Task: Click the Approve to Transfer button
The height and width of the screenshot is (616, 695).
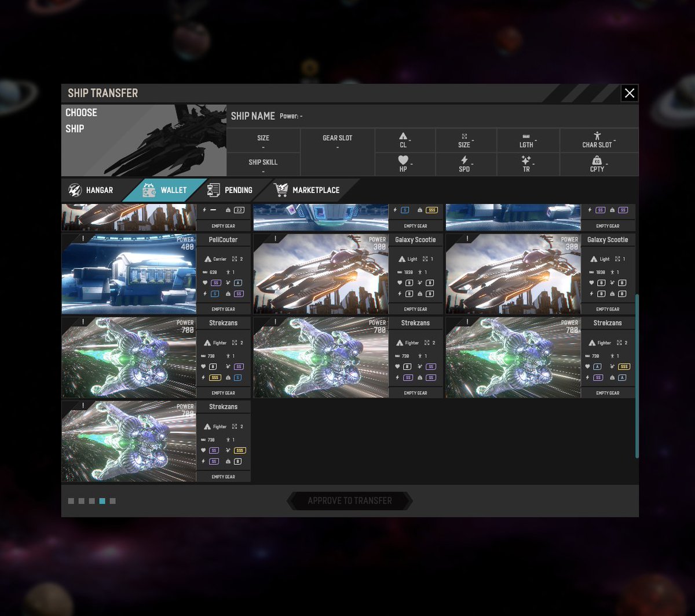Action: coord(349,501)
